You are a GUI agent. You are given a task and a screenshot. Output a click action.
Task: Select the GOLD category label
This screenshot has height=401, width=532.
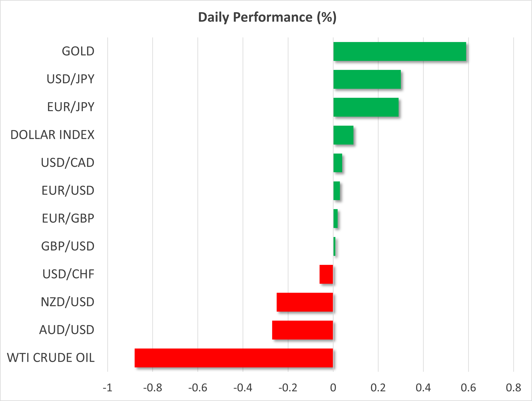coord(78,51)
